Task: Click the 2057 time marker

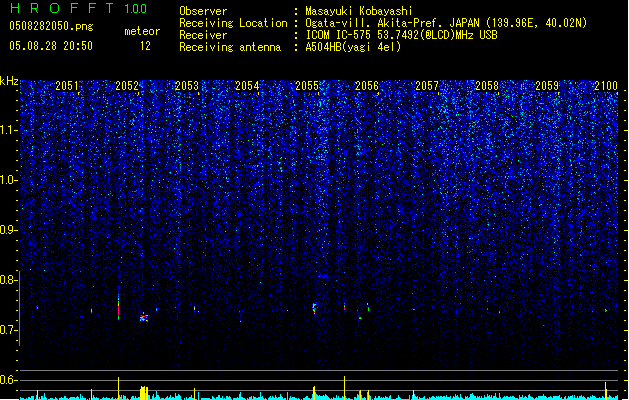Action: point(427,86)
